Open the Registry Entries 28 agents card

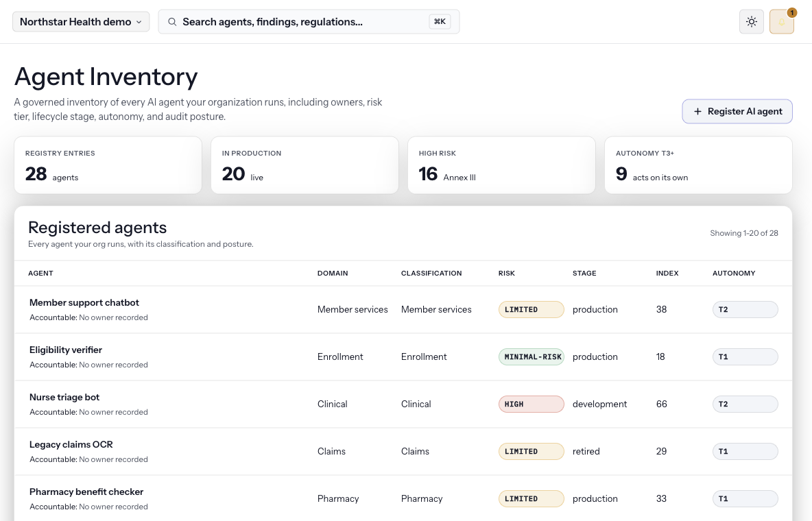[x=108, y=165]
